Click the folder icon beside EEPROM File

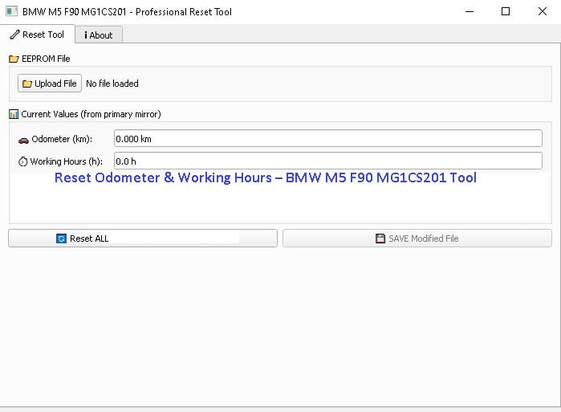[x=14, y=59]
